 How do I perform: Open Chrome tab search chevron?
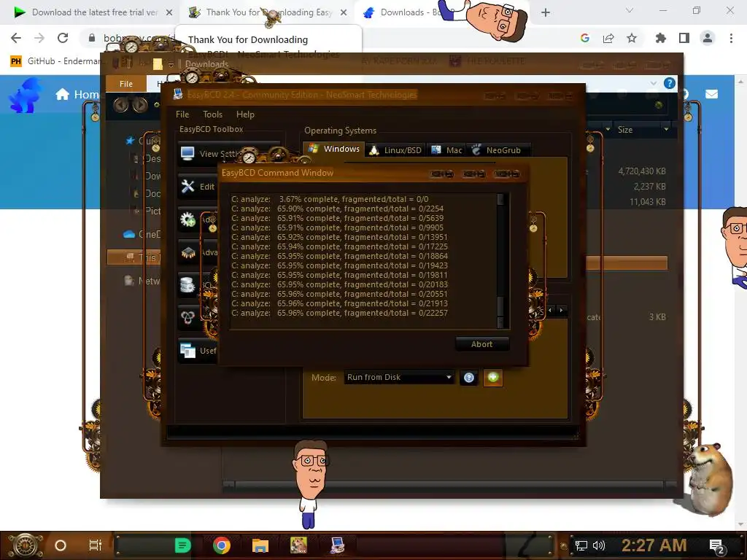click(630, 10)
